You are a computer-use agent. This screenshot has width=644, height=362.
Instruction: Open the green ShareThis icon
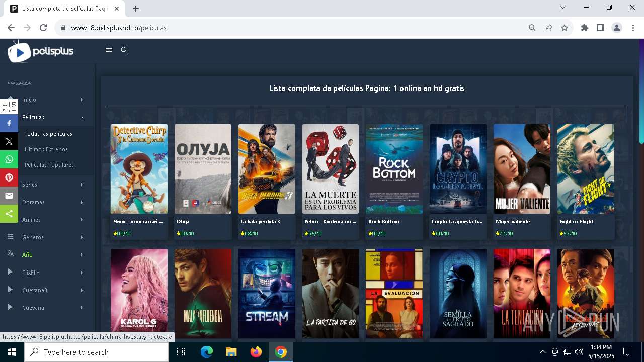9,214
